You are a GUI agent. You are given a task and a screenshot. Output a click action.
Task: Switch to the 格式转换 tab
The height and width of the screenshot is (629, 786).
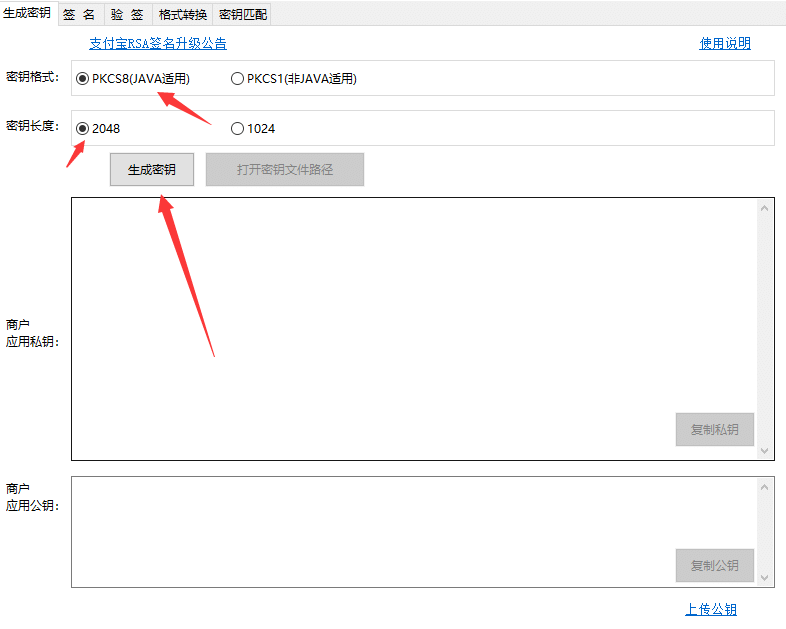pyautogui.click(x=183, y=14)
